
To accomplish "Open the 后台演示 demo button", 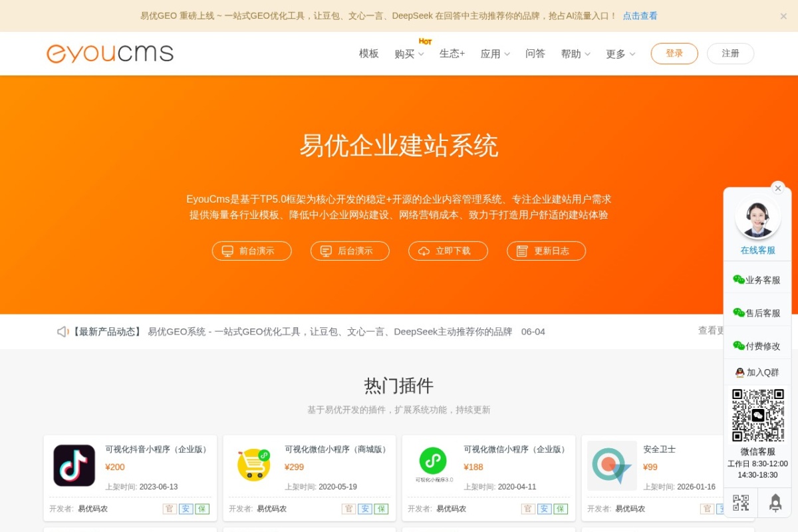I will point(350,251).
